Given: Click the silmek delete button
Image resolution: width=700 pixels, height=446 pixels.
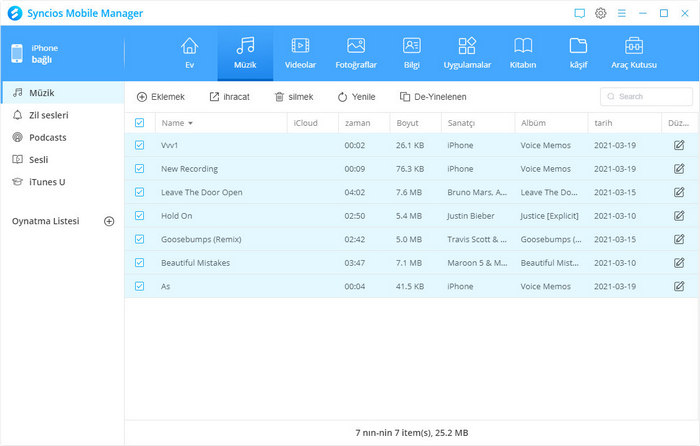Looking at the screenshot, I should (x=294, y=97).
